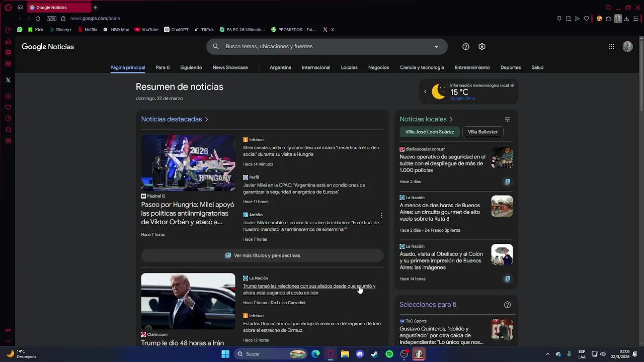The height and width of the screenshot is (362, 644).
Task: Click the Google Noticias logo
Action: [48, 47]
